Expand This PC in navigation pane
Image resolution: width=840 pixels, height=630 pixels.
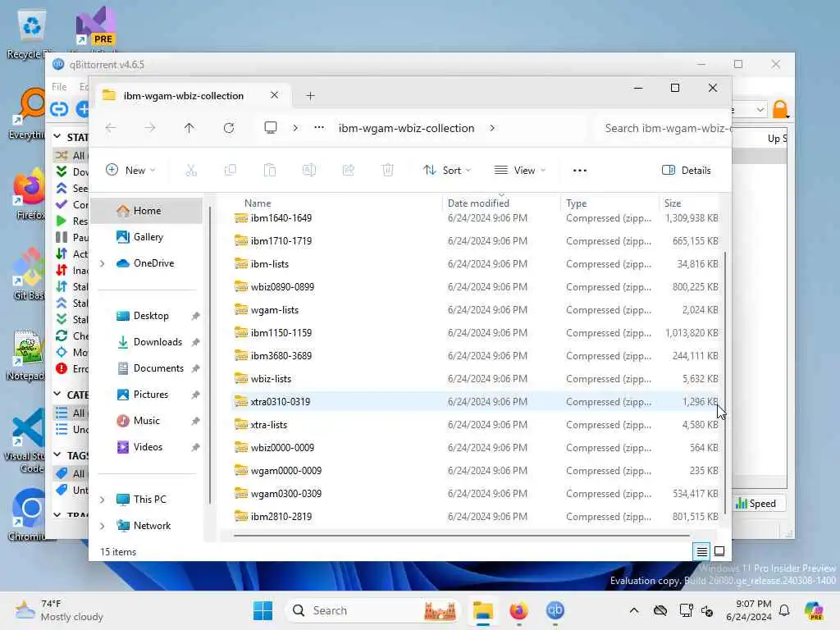click(x=103, y=500)
